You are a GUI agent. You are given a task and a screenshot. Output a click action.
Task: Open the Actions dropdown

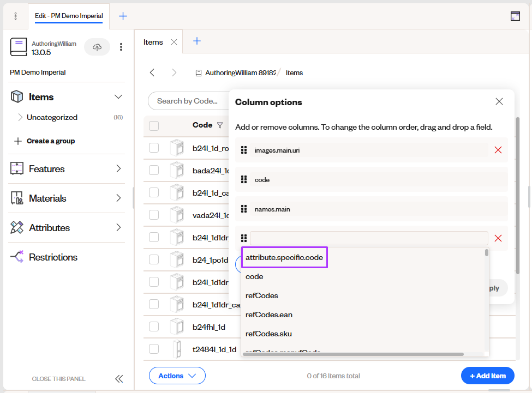pos(177,376)
